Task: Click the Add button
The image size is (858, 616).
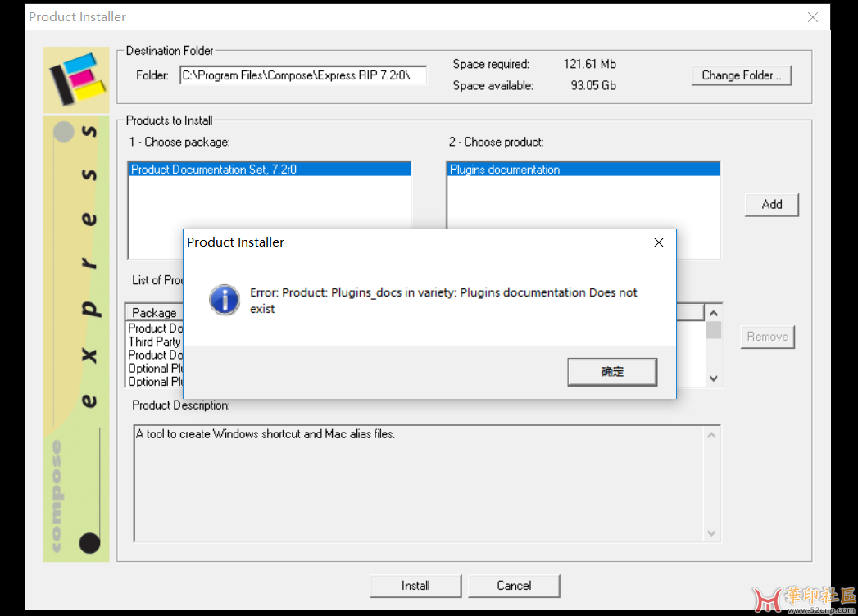Action: coord(771,205)
